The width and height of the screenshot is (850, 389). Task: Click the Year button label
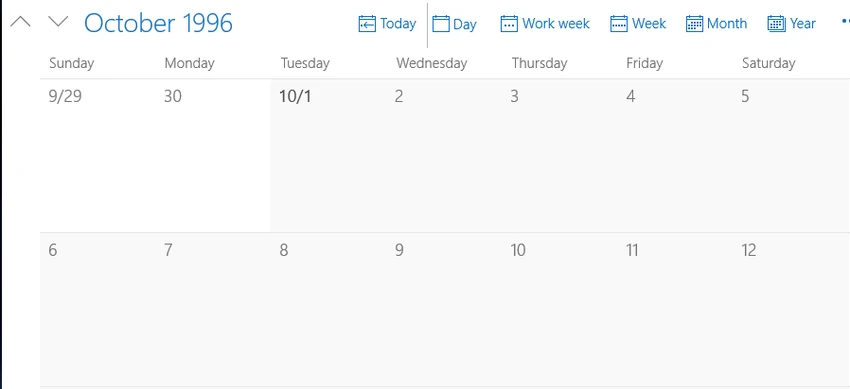(803, 24)
